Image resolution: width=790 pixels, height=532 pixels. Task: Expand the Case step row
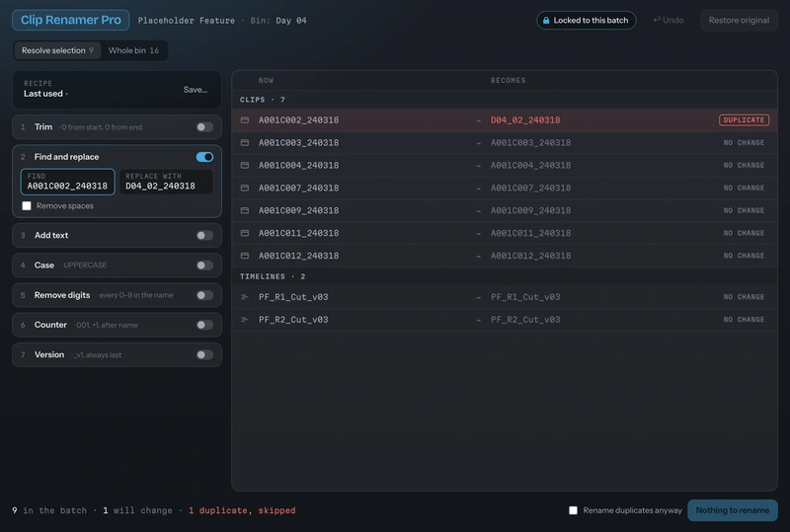point(117,265)
